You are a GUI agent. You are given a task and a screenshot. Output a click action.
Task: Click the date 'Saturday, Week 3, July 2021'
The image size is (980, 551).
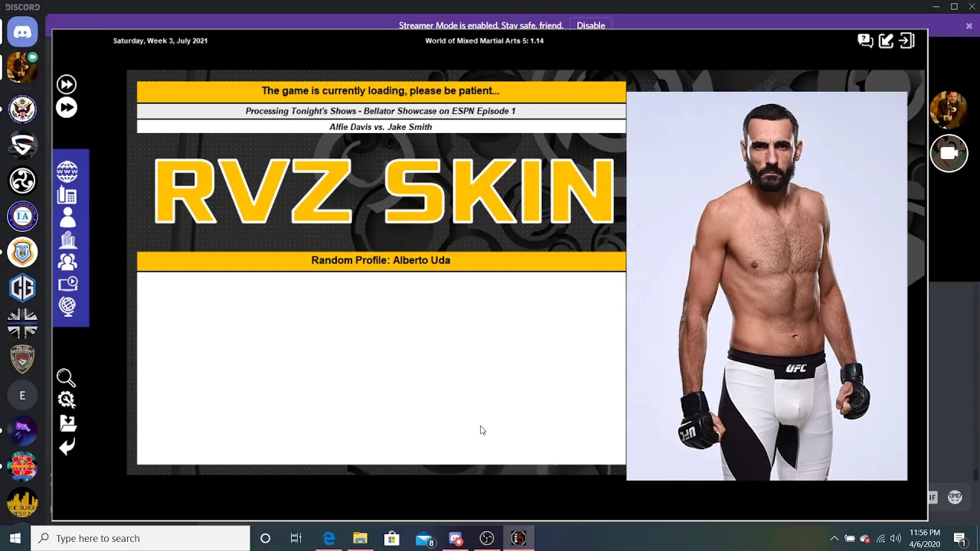click(160, 41)
